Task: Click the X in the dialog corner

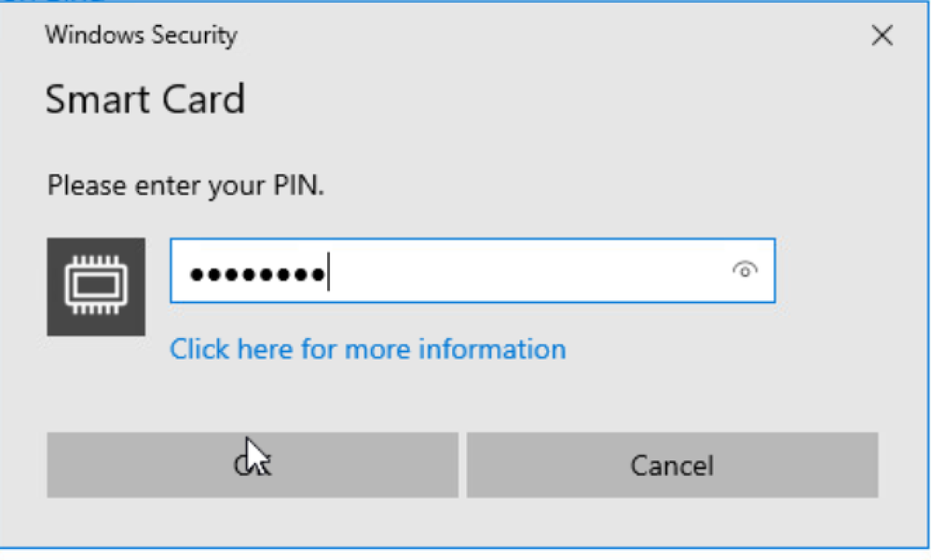Action: [x=881, y=36]
